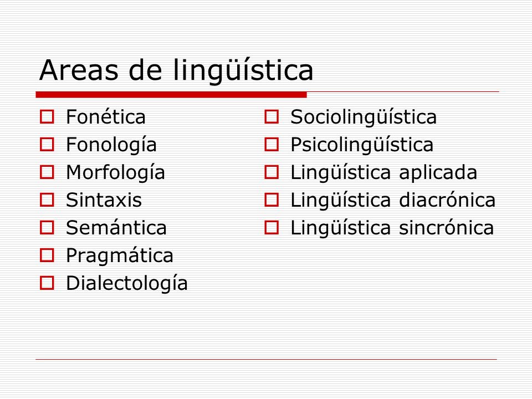Click the square bullet beside Fonética

(47, 117)
